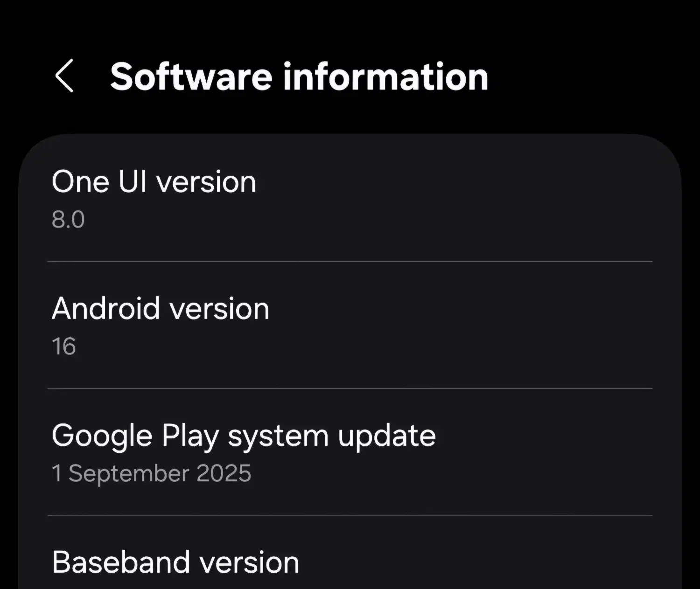
Task: Click the divider below One UI version
Action: click(350, 262)
